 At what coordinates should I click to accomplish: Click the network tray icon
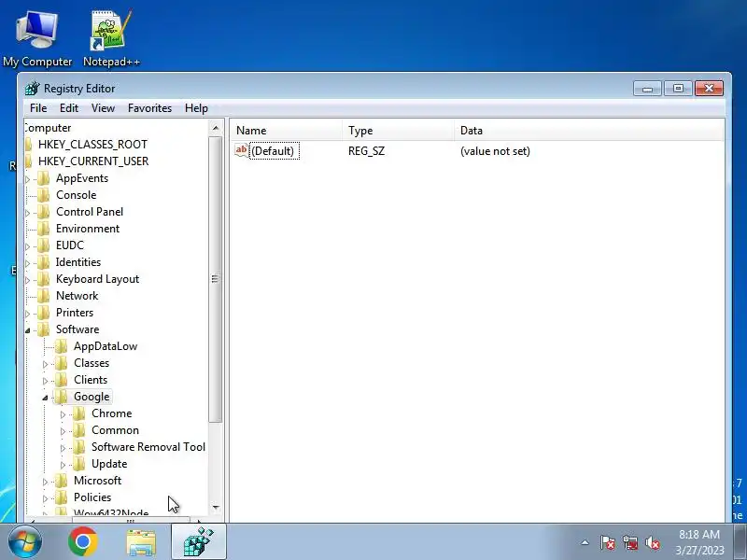pos(629,542)
